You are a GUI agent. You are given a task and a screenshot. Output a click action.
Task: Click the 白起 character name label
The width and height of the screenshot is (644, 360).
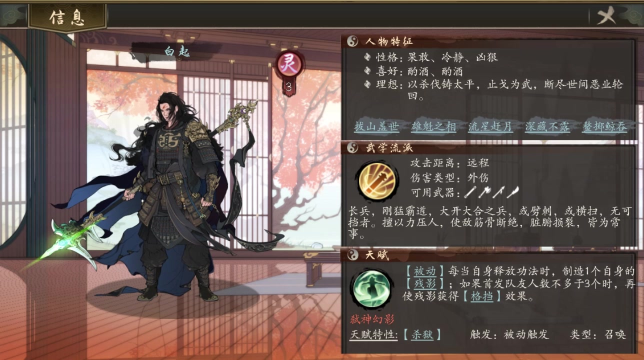[x=177, y=51]
